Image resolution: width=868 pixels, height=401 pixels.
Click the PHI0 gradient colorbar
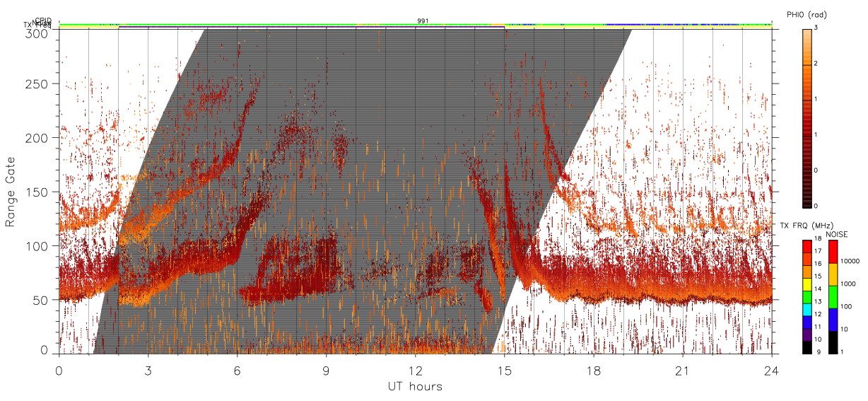(x=807, y=118)
